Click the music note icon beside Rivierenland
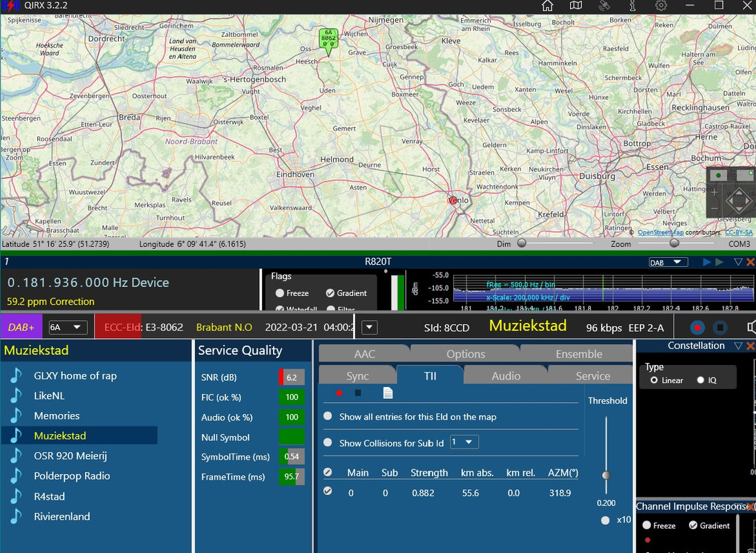 [16, 516]
